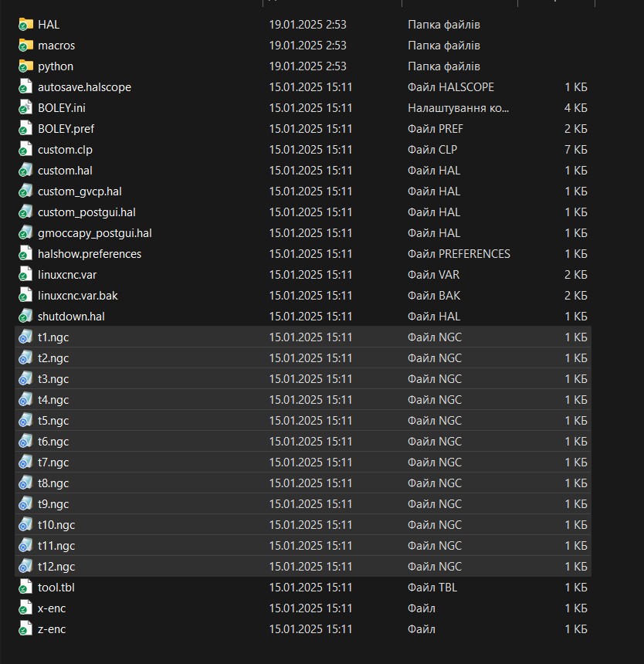This screenshot has width=644, height=664.
Task: Click the tool.tbl file icon
Action: pos(25,588)
